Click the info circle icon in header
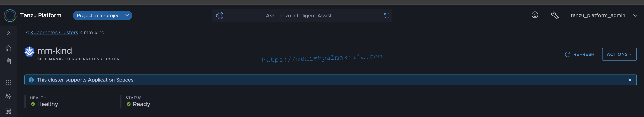Viewport: 644px width, 117px height. point(535,15)
